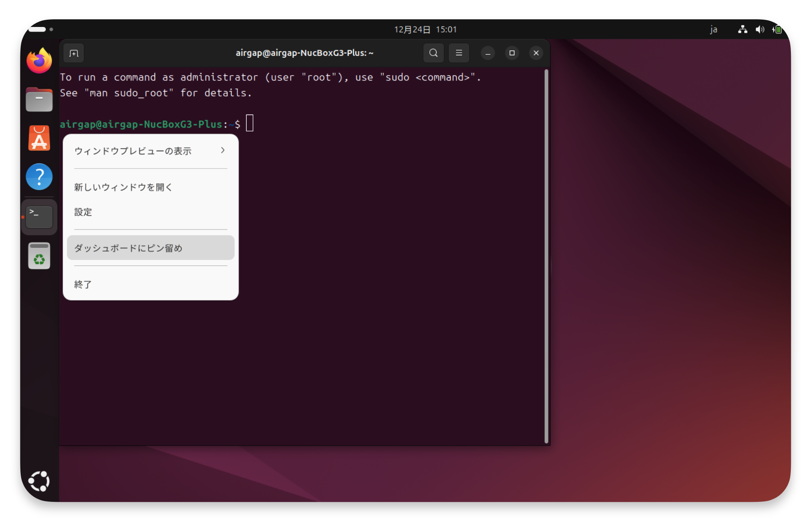Open Ubuntu App Center from the dock

click(39, 138)
